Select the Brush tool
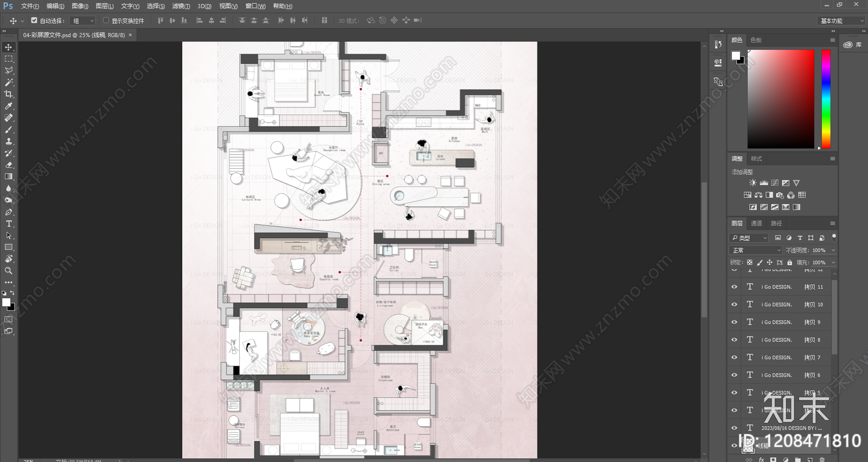The image size is (868, 462). coord(9,130)
